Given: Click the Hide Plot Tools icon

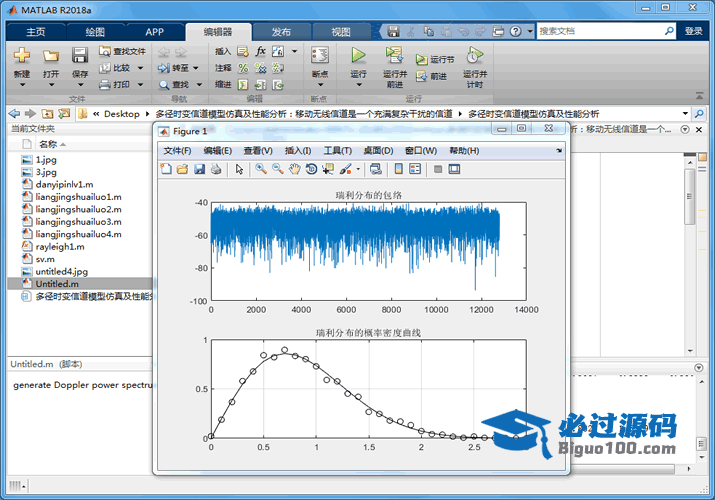Looking at the screenshot, I should point(438,170).
